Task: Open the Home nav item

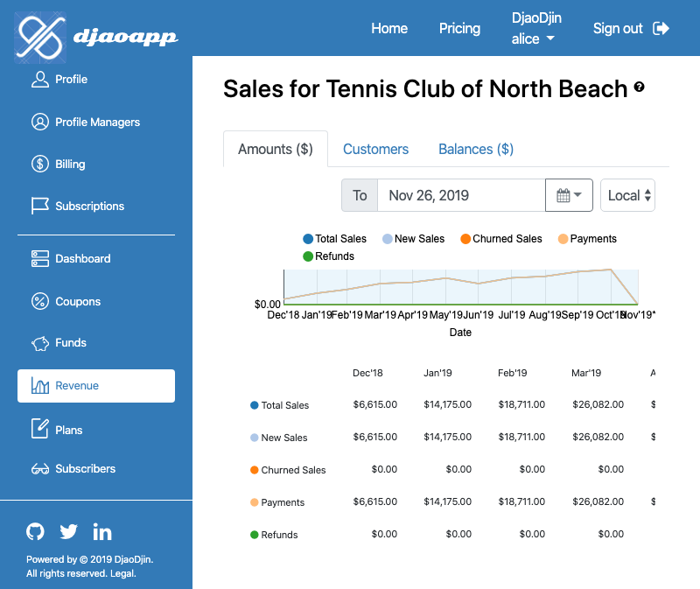Action: [x=389, y=29]
